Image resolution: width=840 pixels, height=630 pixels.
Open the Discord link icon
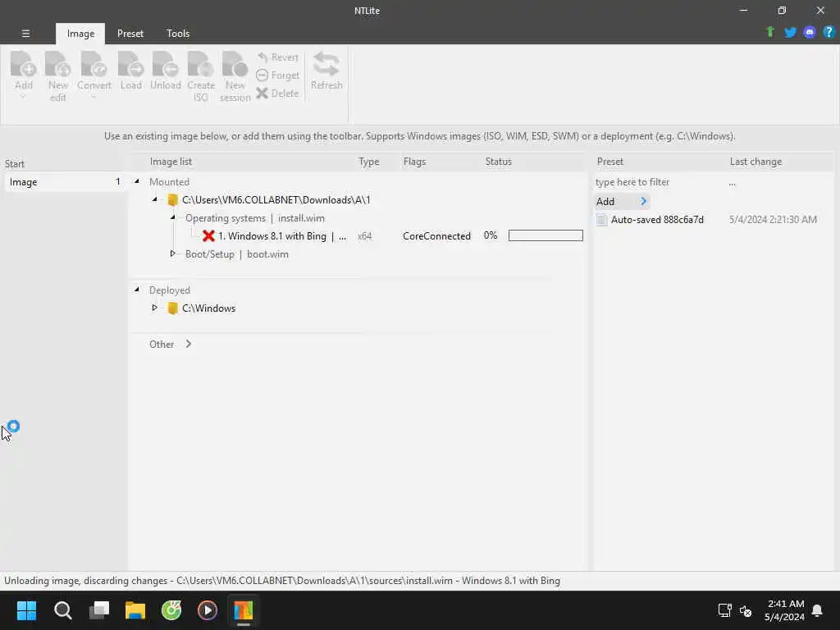810,32
